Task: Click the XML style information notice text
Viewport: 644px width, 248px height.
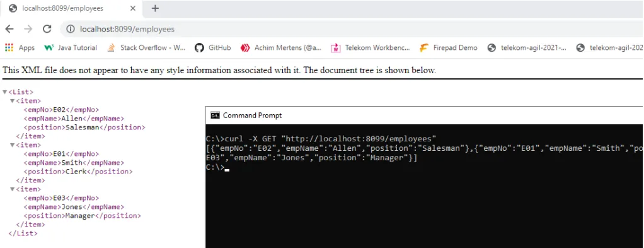Action: click(219, 70)
